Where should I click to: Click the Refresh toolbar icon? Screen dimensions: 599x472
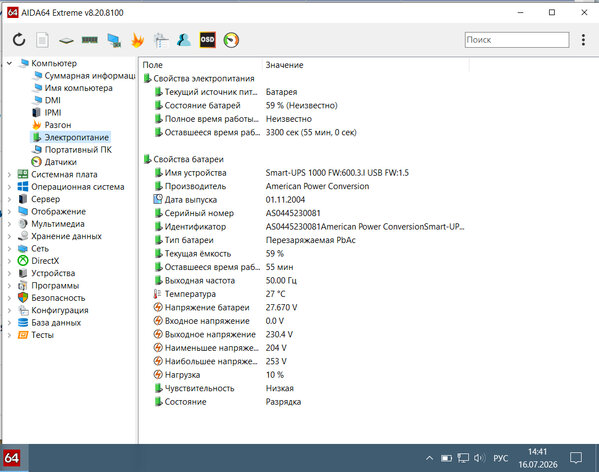pyautogui.click(x=19, y=40)
